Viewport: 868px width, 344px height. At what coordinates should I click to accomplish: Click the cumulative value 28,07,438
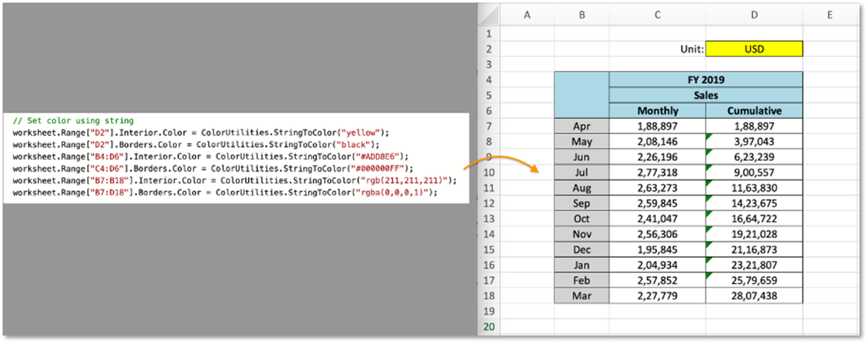[754, 296]
